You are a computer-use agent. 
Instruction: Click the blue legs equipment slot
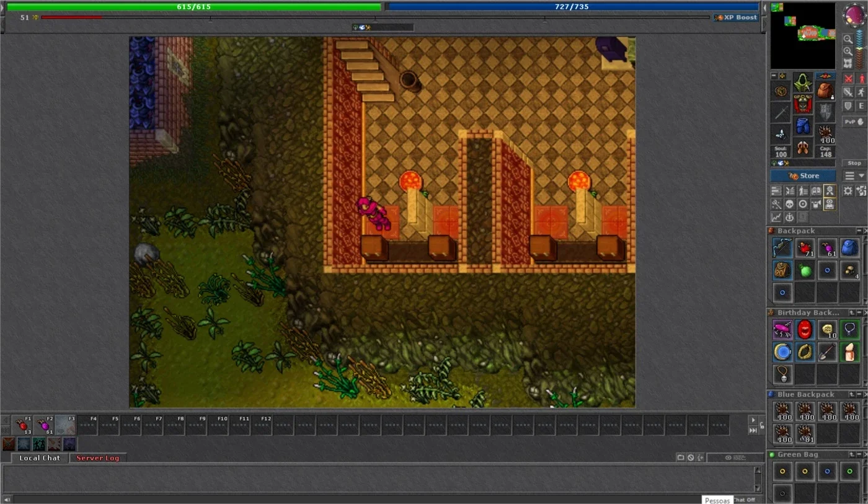(803, 126)
